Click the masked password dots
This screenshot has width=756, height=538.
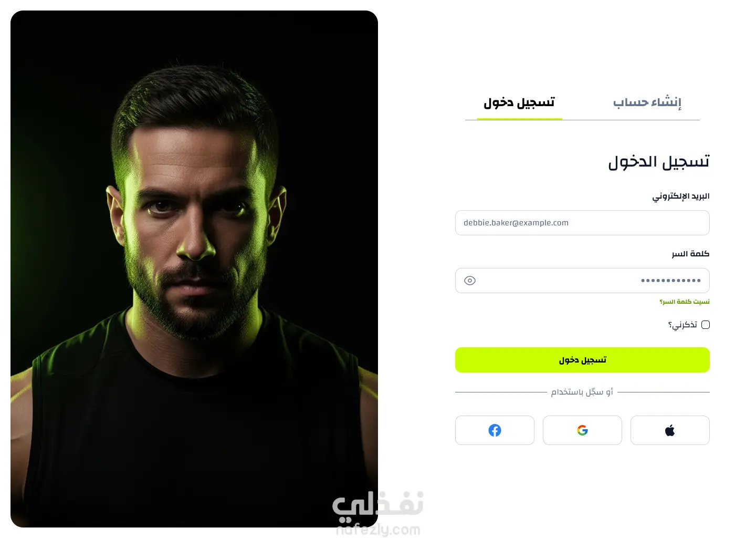671,281
